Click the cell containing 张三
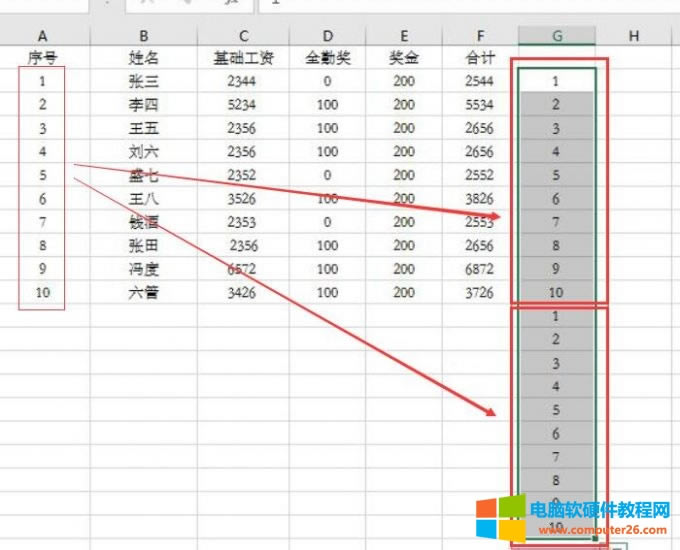The height and width of the screenshot is (550, 680). coord(144,82)
